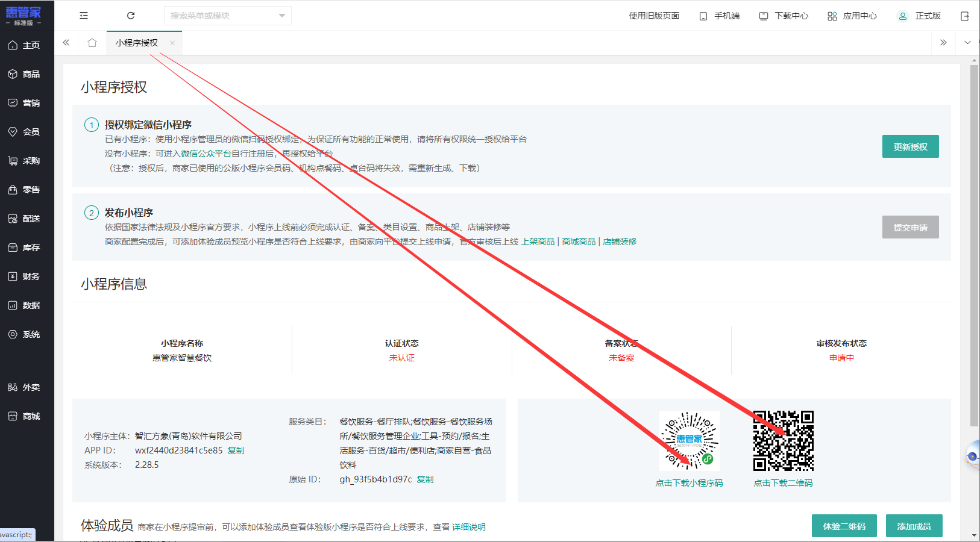Close the 小程序授权 tab

[x=172, y=43]
